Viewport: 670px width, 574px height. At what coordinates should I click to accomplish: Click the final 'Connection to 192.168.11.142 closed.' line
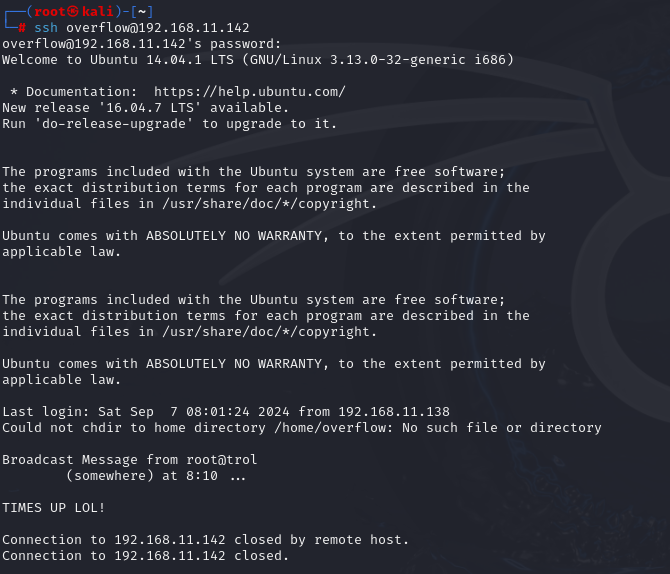(x=146, y=555)
